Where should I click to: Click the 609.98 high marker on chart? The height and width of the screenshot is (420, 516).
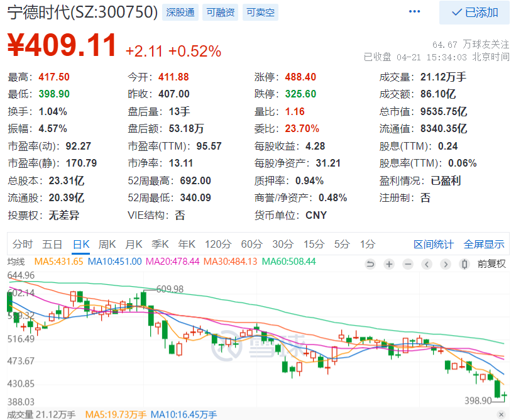[x=170, y=289]
